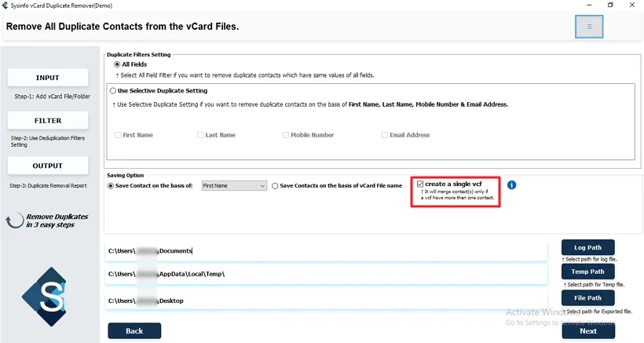Go to the INPUT step
Viewport: 644px width, 343px height.
pyautogui.click(x=47, y=78)
